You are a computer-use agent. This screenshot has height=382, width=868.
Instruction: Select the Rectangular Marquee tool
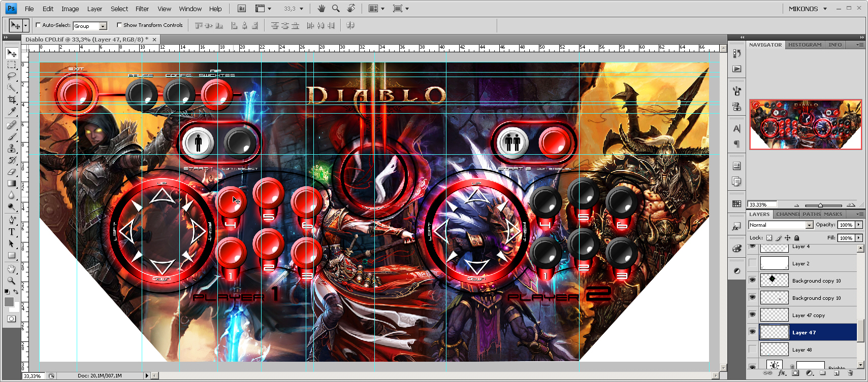click(x=11, y=64)
